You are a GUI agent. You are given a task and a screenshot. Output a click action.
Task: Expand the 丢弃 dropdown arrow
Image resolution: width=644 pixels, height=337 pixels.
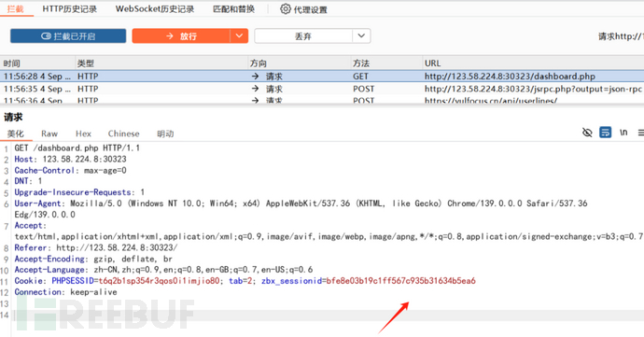click(361, 35)
